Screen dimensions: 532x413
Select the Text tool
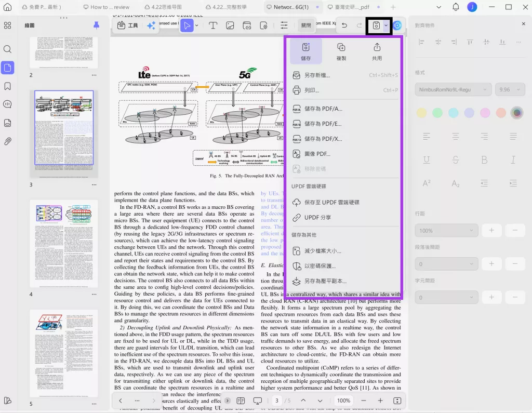(212, 25)
